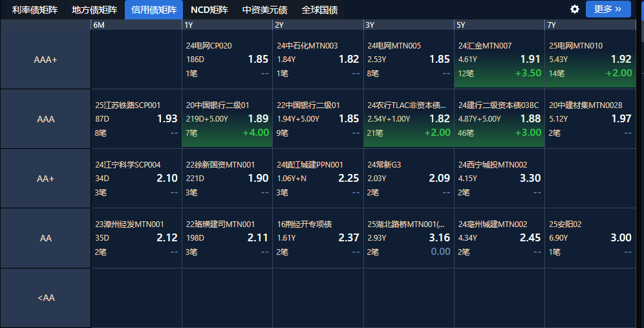Viewport: 644px width, 328px height.
Task: Click the 1Y column header
Action: click(227, 25)
